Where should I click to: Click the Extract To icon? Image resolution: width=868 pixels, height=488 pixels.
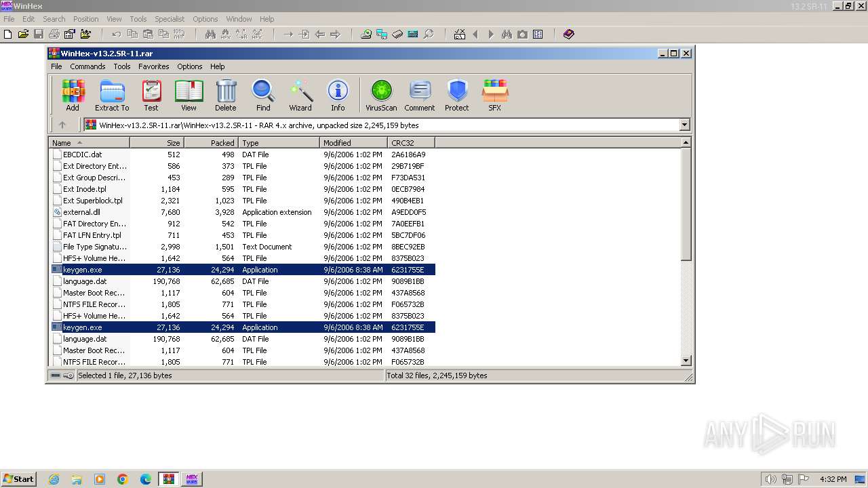112,95
